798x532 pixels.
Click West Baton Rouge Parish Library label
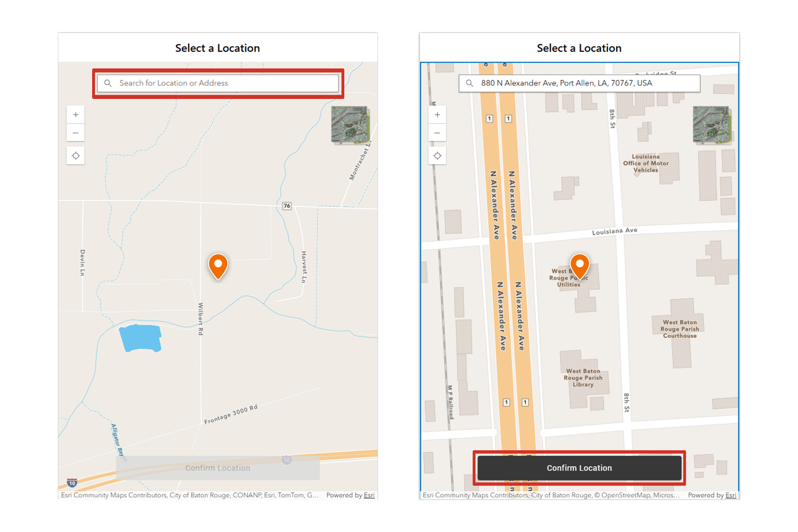pos(583,378)
